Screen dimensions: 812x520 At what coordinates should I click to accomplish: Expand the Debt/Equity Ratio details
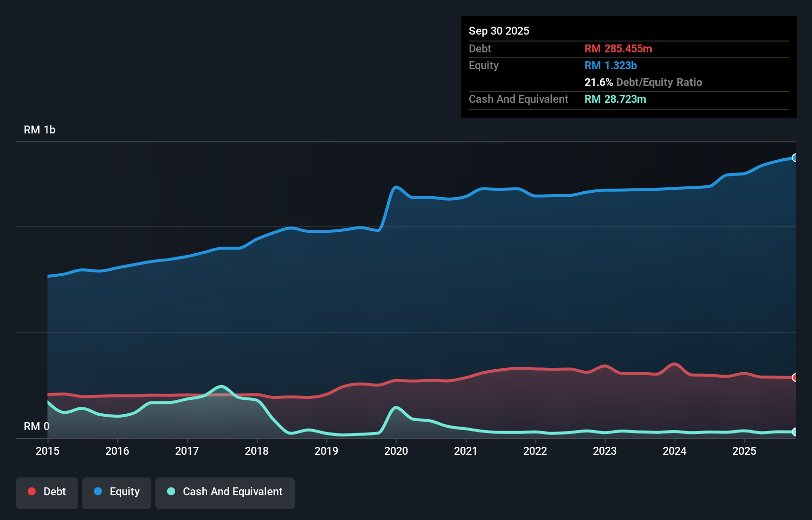click(x=643, y=82)
